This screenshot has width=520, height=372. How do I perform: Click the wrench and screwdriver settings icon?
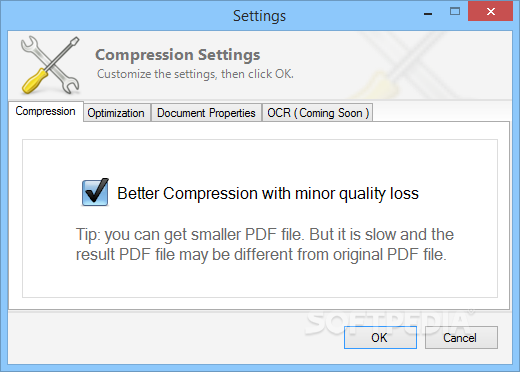point(50,65)
